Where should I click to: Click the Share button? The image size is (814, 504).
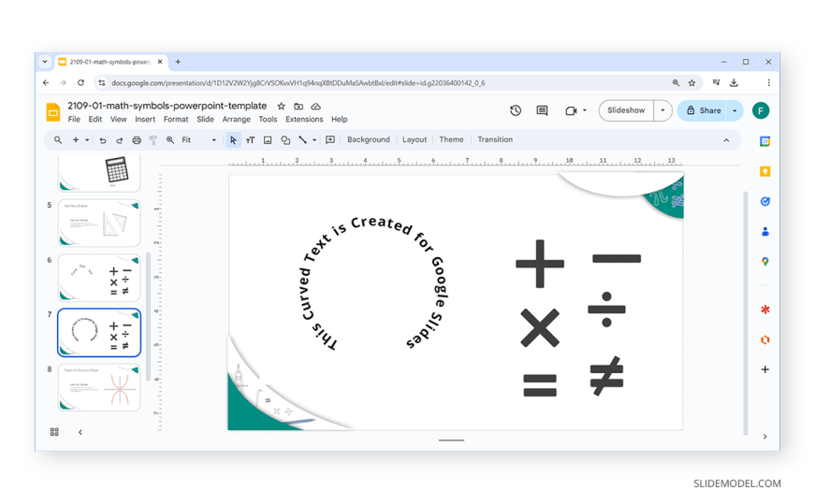(704, 110)
